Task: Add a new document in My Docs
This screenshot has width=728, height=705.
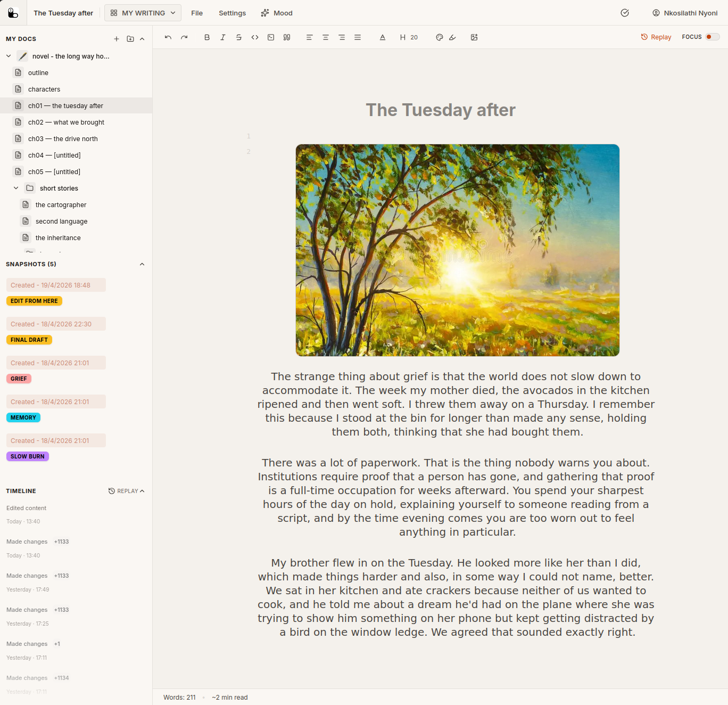Action: [117, 39]
